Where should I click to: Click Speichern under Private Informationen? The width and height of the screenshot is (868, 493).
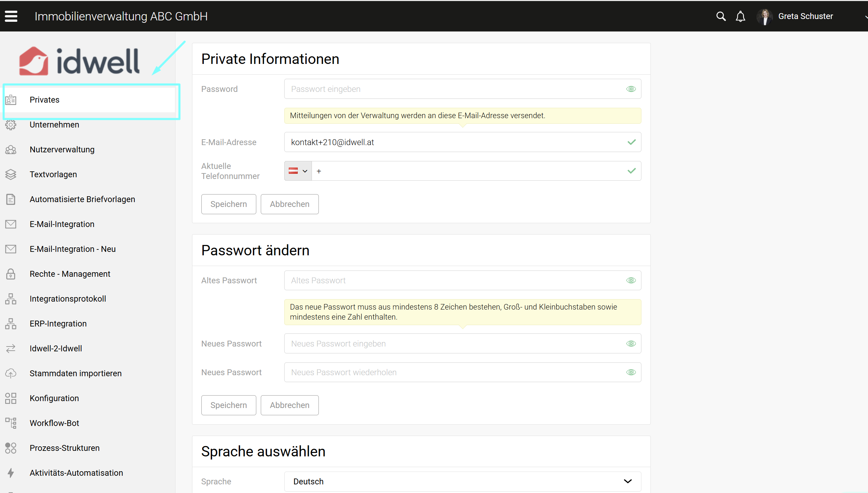pyautogui.click(x=228, y=204)
